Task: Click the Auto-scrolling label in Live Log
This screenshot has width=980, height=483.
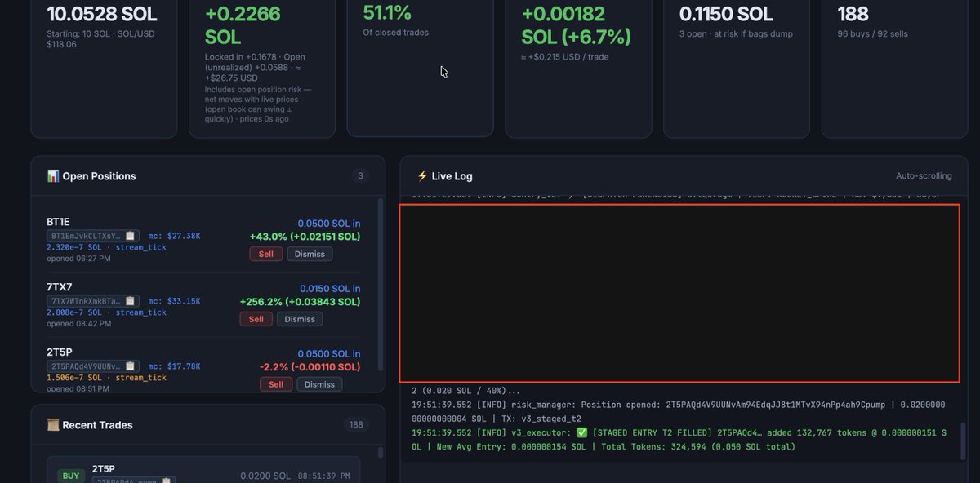Action: 924,176
